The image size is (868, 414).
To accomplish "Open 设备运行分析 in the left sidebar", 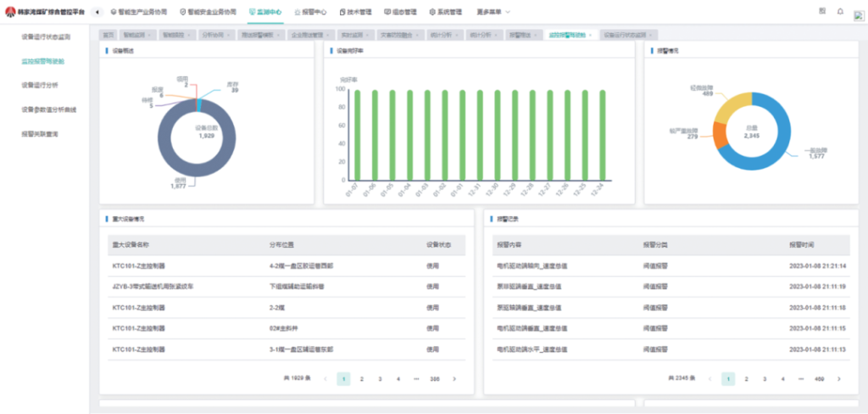I will coord(40,86).
